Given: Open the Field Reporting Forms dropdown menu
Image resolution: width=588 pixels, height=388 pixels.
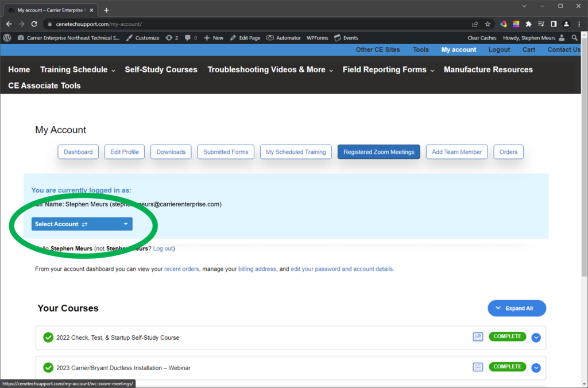Looking at the screenshot, I should coord(389,69).
